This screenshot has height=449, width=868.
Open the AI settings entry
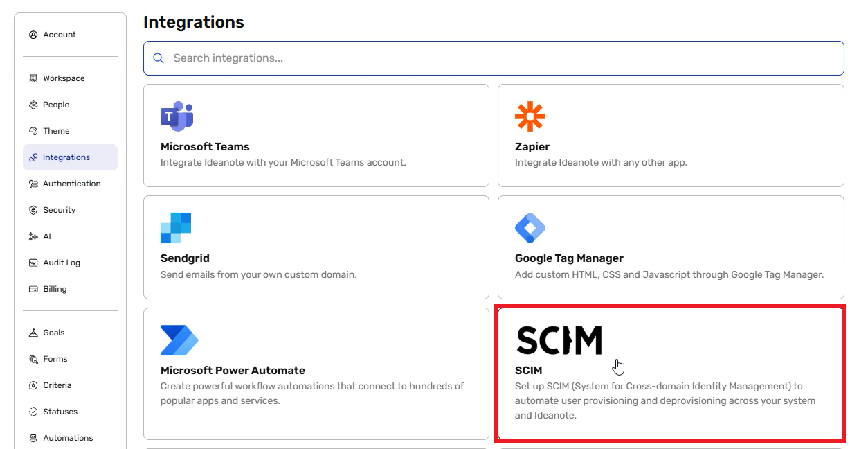[70, 236]
